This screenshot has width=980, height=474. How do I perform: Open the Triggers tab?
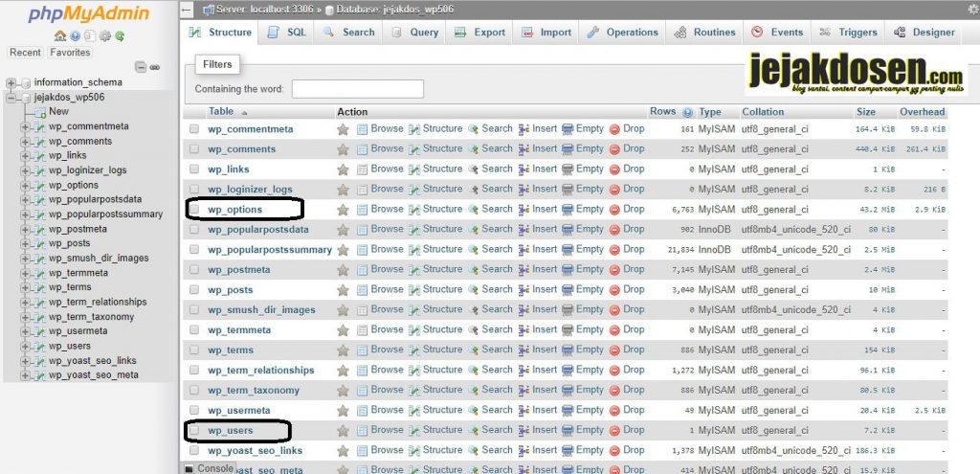[x=849, y=33]
